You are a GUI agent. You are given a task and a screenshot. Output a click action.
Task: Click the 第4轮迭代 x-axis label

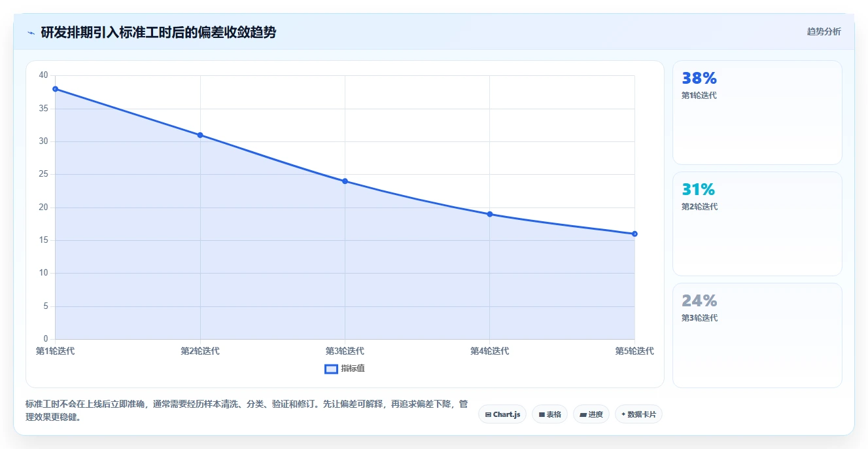(490, 351)
